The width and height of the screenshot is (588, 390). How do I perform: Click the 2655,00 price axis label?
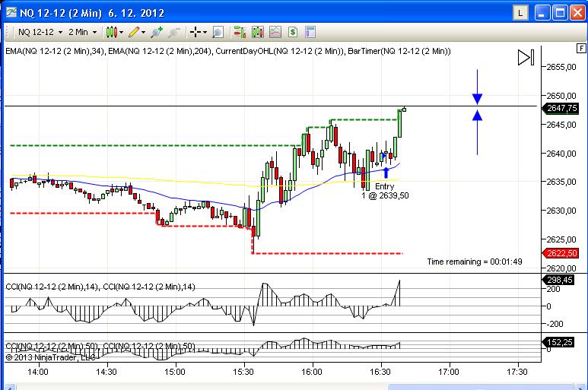pyautogui.click(x=561, y=67)
